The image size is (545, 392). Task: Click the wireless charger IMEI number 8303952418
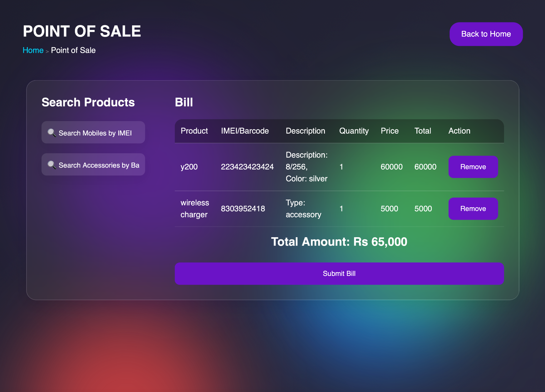coord(243,208)
